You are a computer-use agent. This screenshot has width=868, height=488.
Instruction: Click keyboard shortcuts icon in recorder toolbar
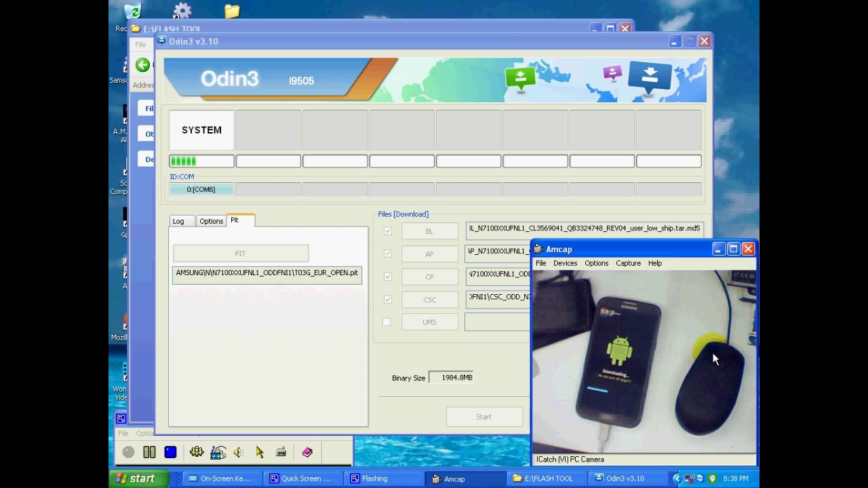point(281,452)
